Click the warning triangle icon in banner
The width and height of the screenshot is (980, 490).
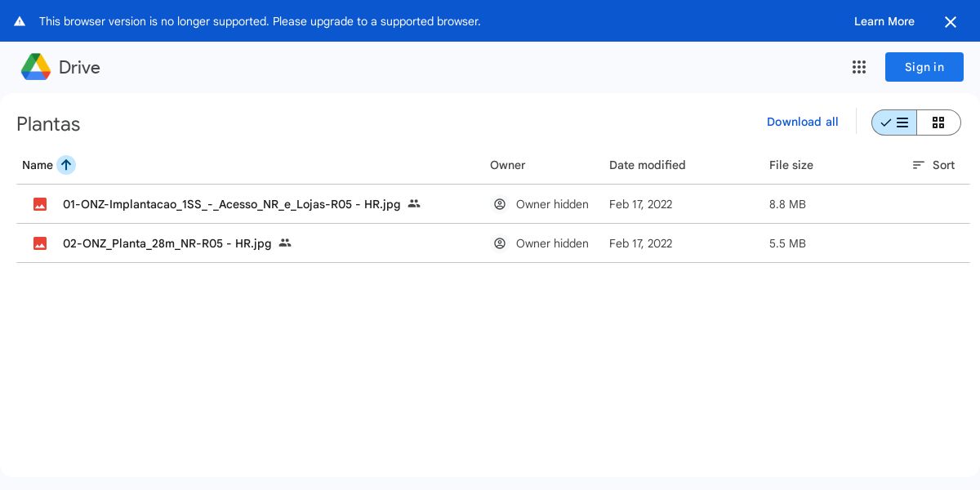20,22
